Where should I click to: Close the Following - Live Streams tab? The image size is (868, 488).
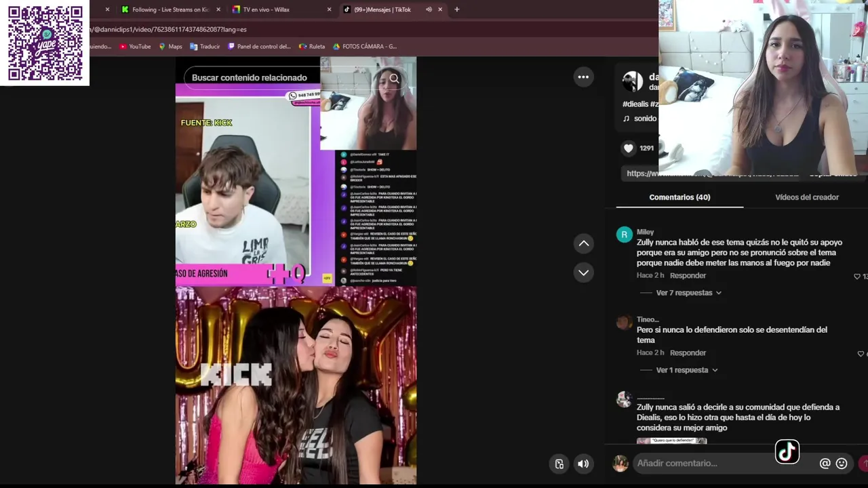(218, 9)
